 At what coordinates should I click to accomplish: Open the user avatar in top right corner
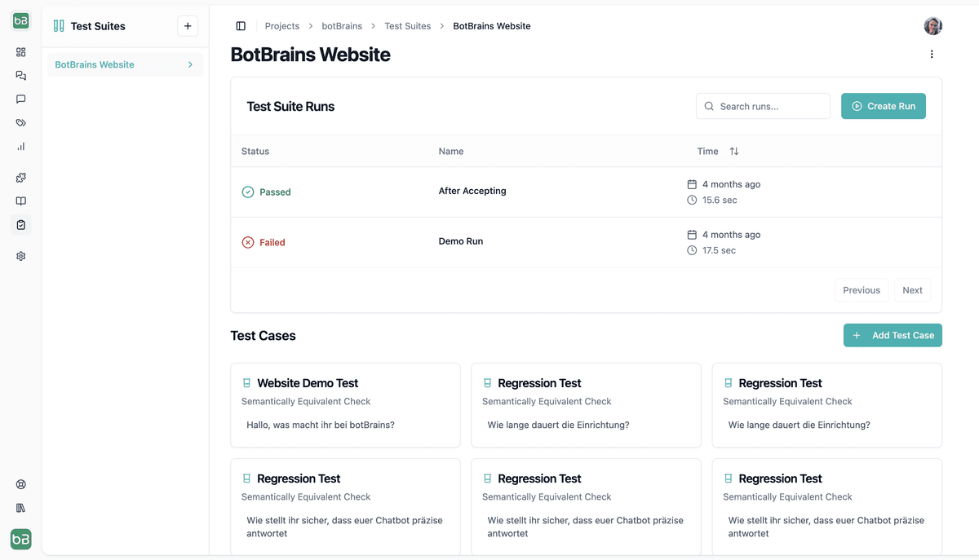coord(932,25)
